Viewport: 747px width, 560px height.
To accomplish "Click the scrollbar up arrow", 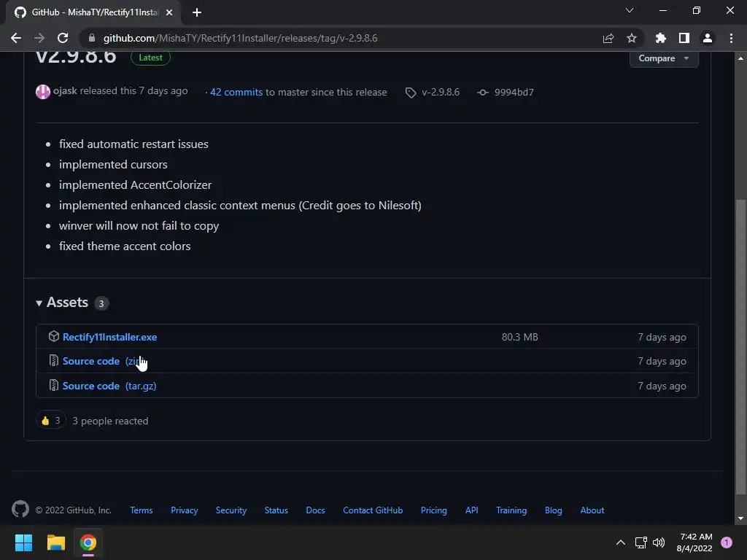I will pyautogui.click(x=740, y=58).
